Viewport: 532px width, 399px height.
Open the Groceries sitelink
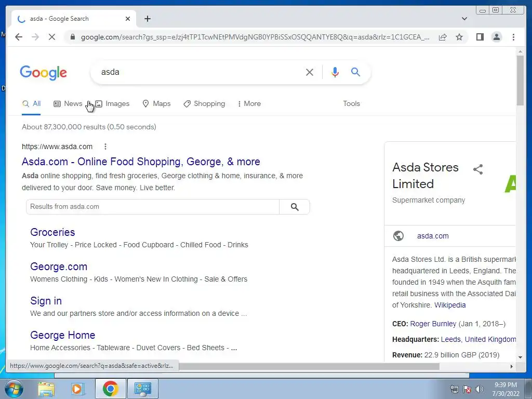click(52, 232)
